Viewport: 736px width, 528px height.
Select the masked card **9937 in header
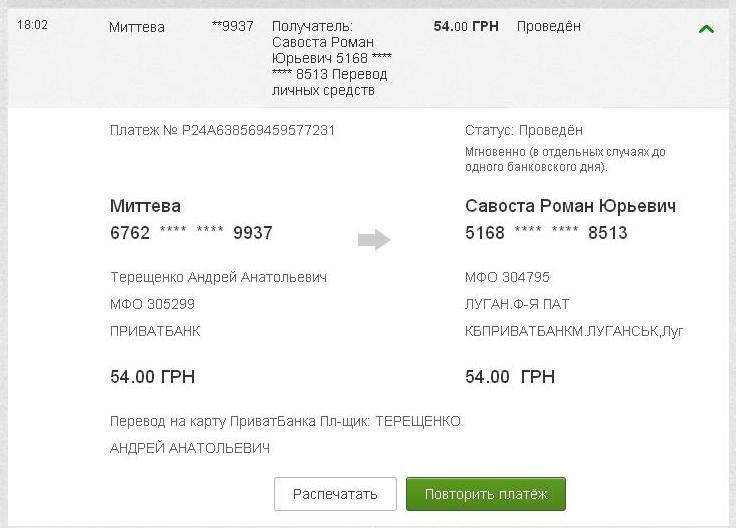coord(233,26)
